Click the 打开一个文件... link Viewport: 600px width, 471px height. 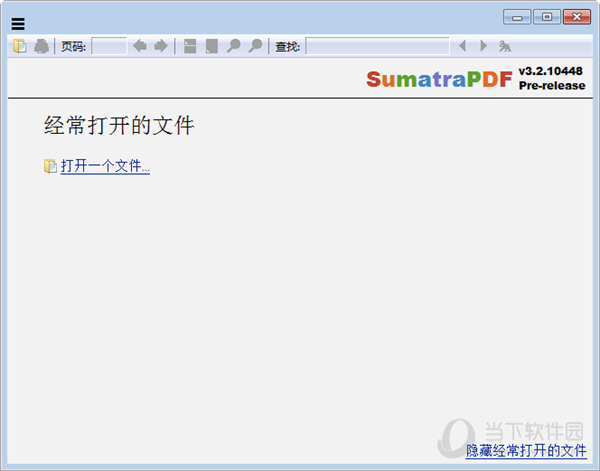[x=105, y=166]
